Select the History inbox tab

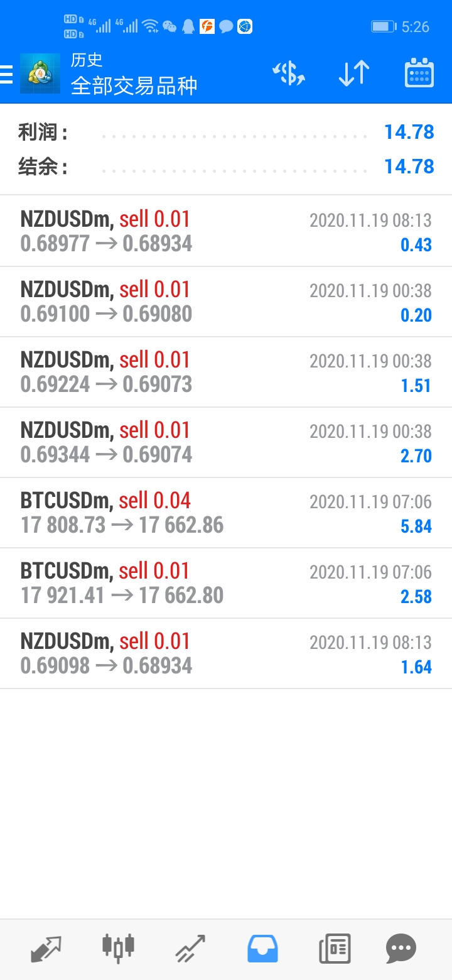tap(262, 949)
